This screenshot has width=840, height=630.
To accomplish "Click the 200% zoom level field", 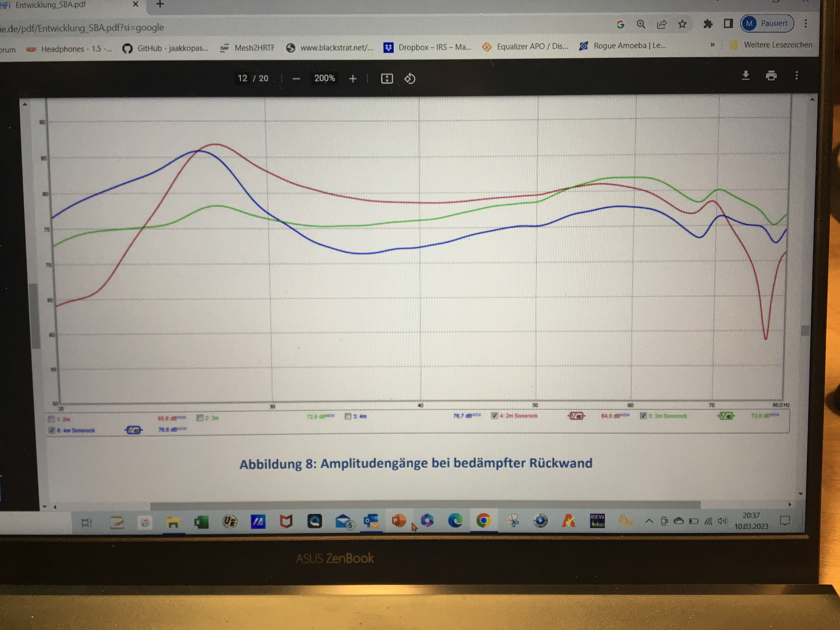I will tap(324, 78).
